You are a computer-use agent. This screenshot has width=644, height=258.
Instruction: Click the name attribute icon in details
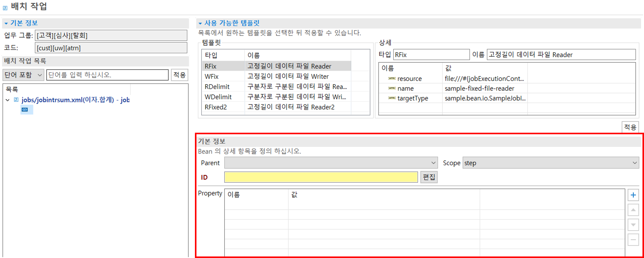(x=392, y=88)
